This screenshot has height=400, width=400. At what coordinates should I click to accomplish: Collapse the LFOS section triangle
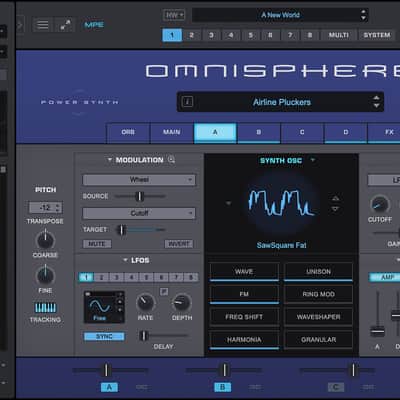[125, 260]
